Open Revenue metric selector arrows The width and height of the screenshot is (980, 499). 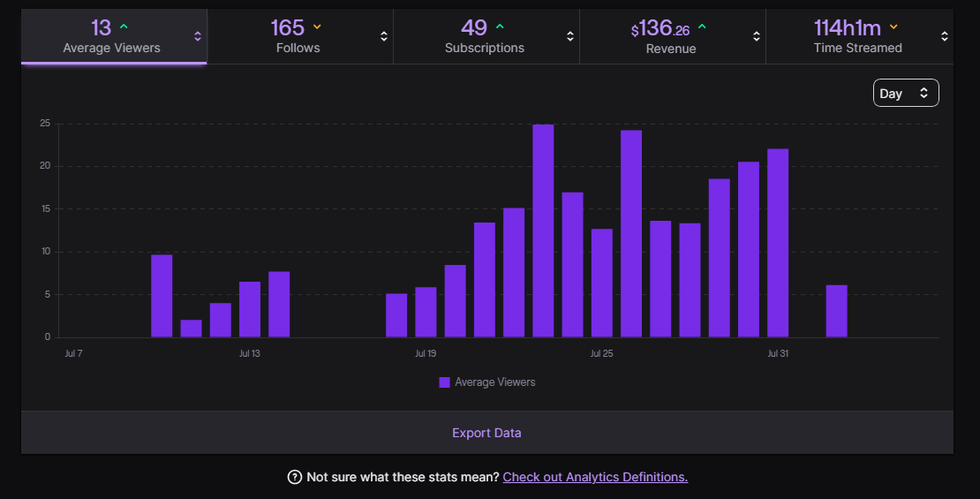(757, 36)
